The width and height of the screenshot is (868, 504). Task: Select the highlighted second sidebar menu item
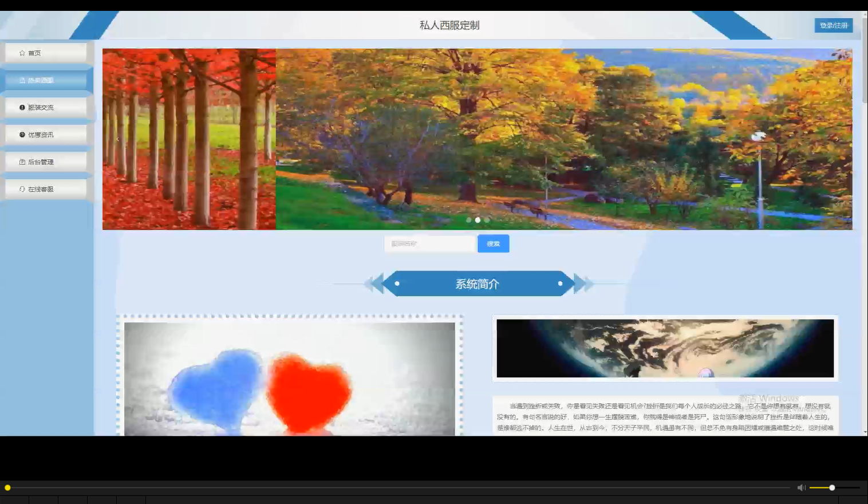pos(46,81)
